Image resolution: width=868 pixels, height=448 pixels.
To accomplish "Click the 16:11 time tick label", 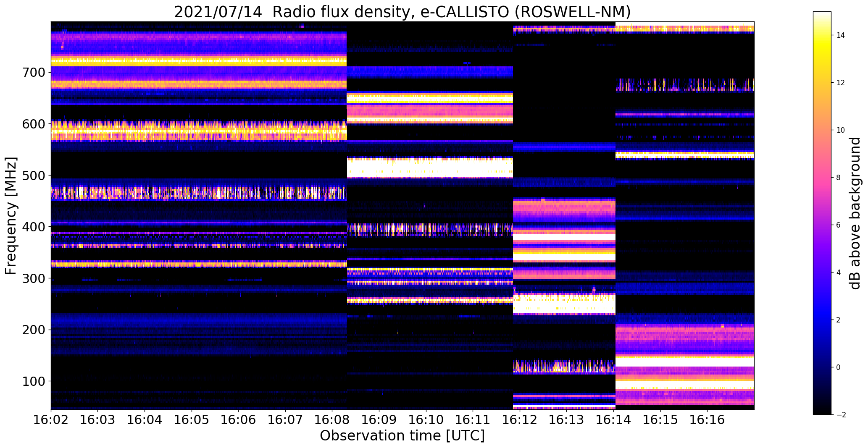I will pyautogui.click(x=473, y=419).
